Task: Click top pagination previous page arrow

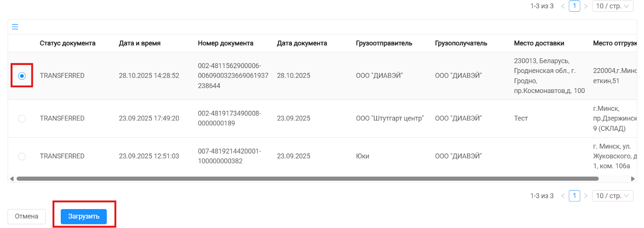Action: 563,6
